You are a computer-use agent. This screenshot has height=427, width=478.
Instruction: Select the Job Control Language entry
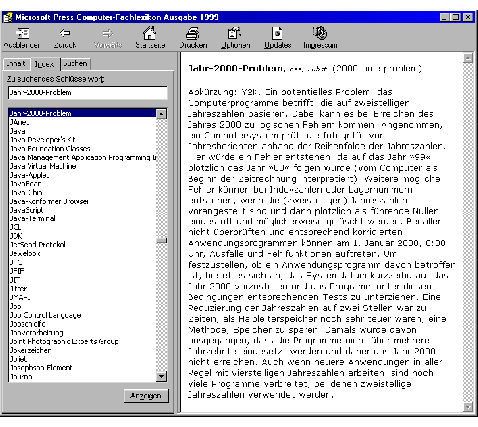click(45, 315)
